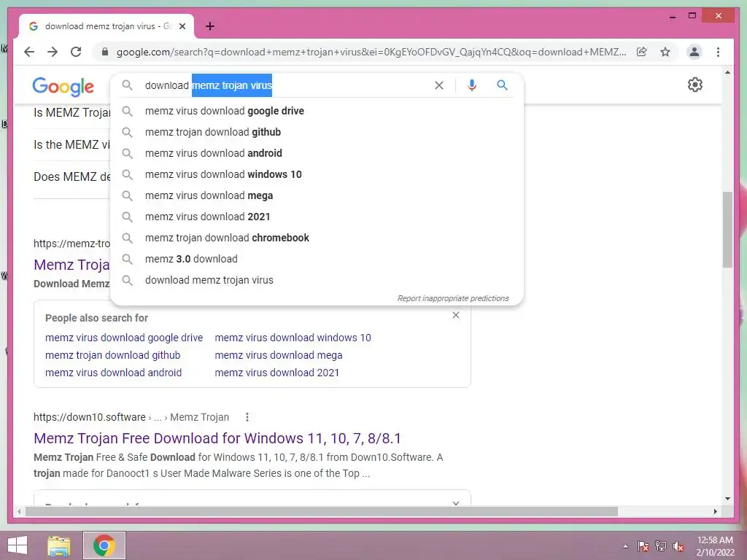Pick suggestion 'memz 3.0 download'
The image size is (747, 560).
tap(317, 259)
